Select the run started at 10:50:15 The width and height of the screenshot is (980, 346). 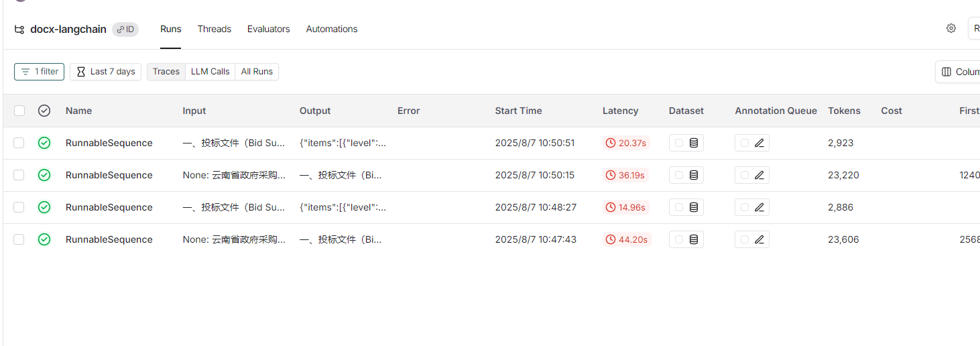19,175
